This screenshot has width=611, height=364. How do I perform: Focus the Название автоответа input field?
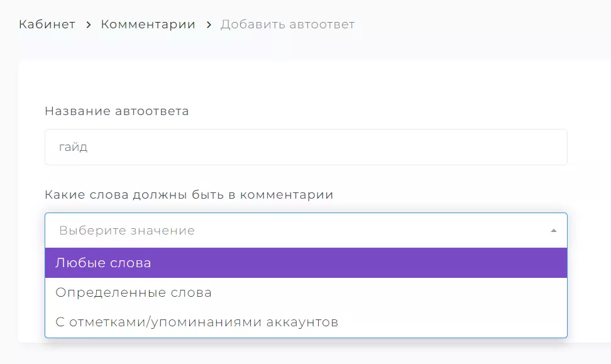tap(306, 147)
